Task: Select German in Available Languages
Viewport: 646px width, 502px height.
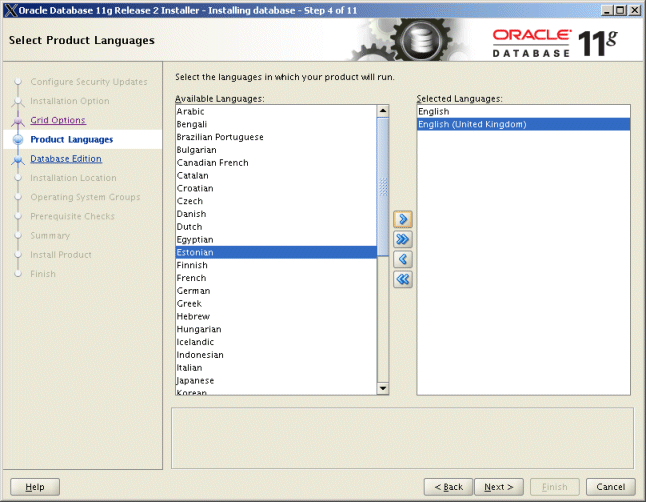Action: [x=276, y=291]
